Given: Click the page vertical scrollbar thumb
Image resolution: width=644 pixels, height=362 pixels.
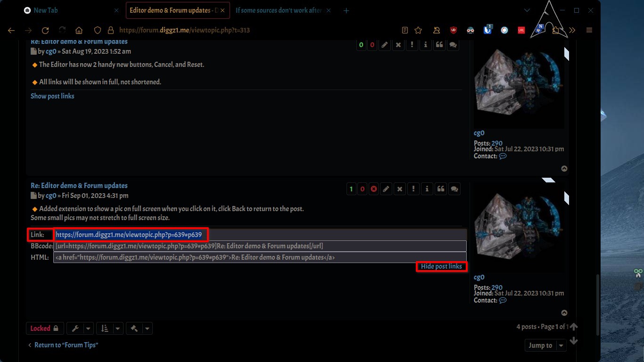Looking at the screenshot, I should 598,304.
